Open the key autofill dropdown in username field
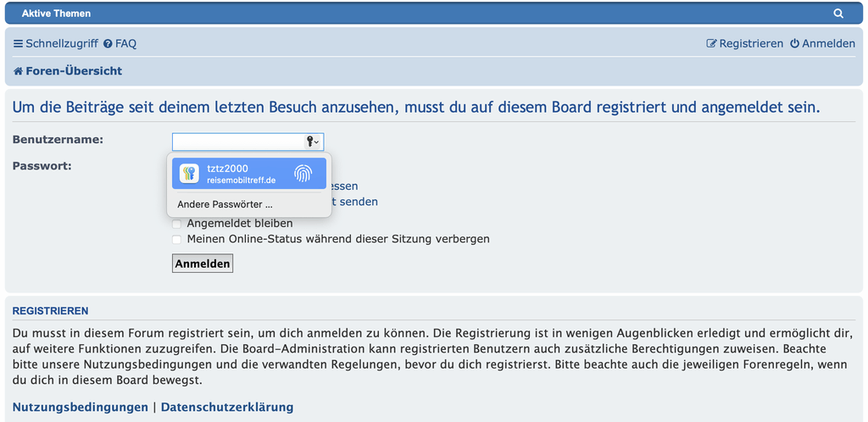 coord(312,142)
